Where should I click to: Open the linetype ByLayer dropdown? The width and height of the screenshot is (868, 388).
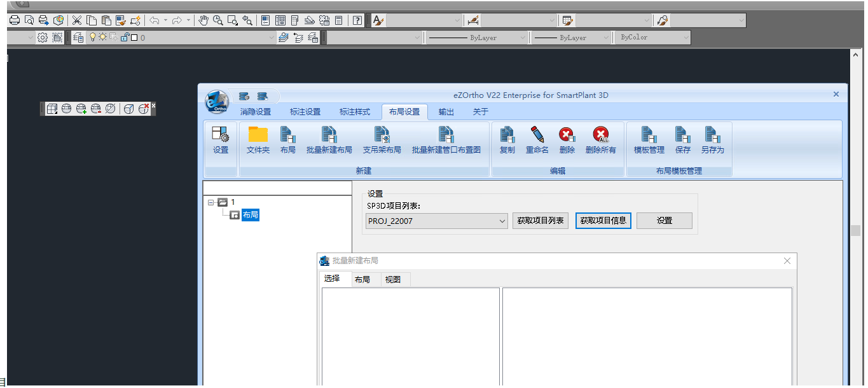477,38
